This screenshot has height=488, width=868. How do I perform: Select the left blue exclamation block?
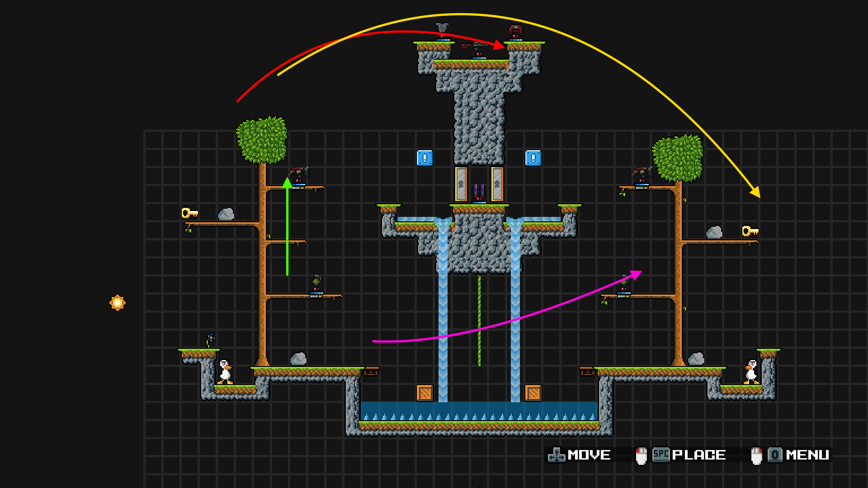[x=425, y=158]
